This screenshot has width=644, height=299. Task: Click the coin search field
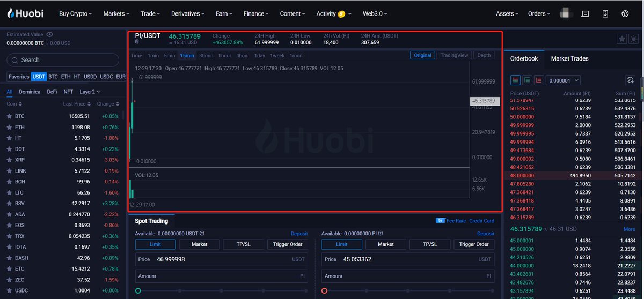(x=63, y=60)
